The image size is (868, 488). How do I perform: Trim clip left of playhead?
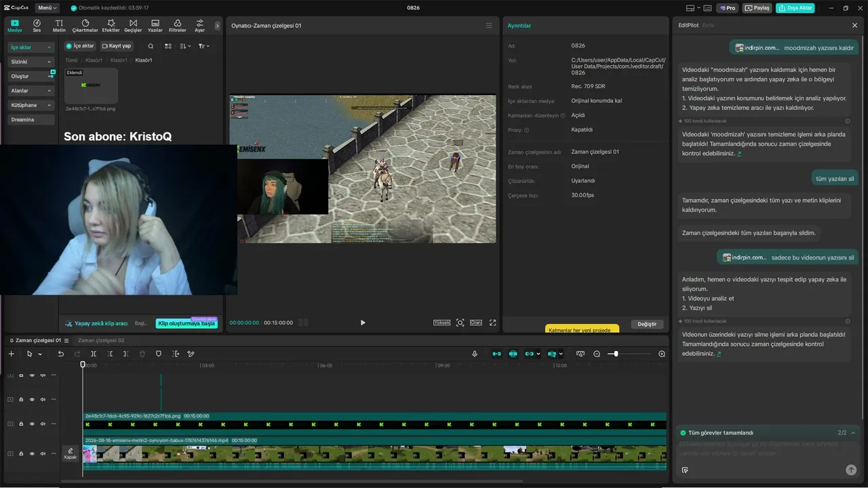[x=110, y=354]
